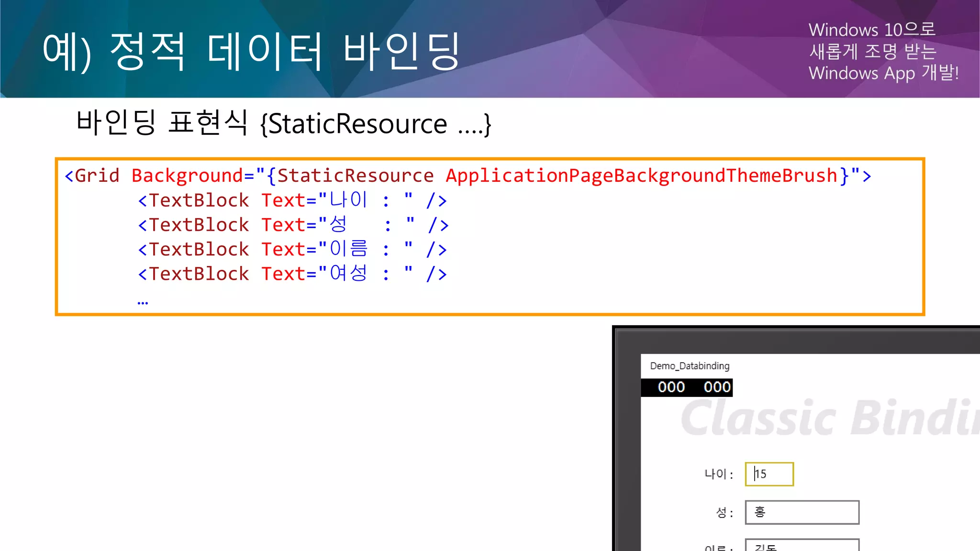
Task: Click the subtitle 바인딩 표현식 {StaticResource ....}
Action: click(x=284, y=123)
